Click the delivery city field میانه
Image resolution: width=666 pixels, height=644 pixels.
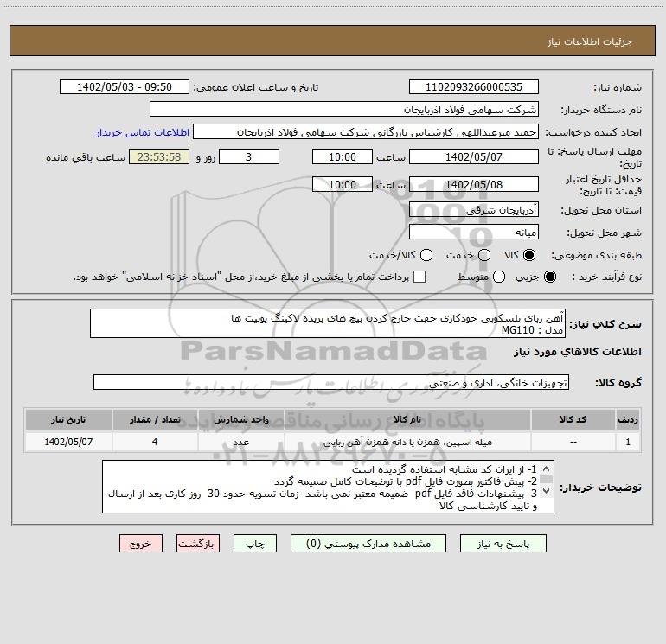coord(474,232)
